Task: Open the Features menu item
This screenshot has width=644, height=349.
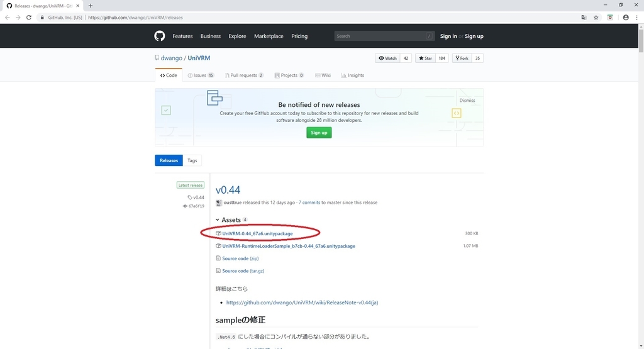Action: click(182, 36)
